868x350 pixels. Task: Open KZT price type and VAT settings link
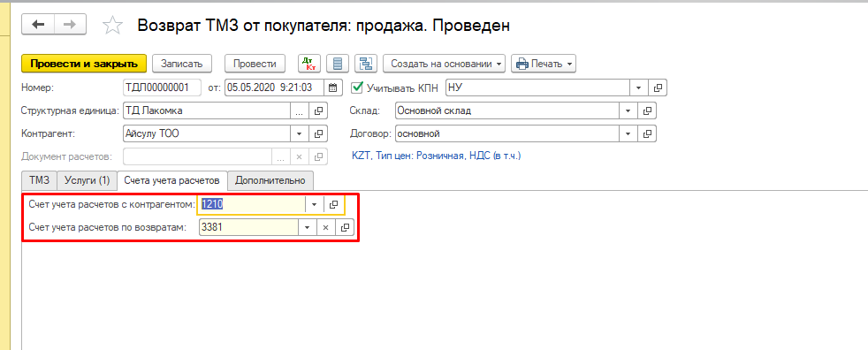pos(437,156)
